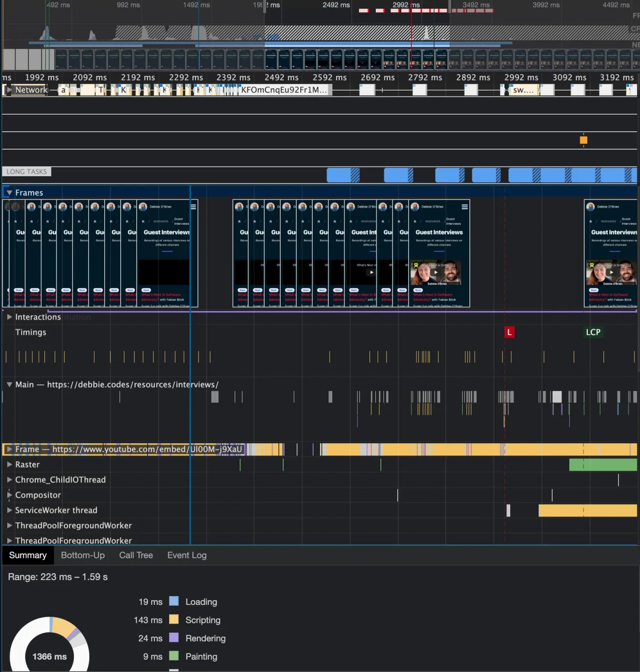Expand the Raster thread row
The height and width of the screenshot is (672, 640).
click(9, 464)
